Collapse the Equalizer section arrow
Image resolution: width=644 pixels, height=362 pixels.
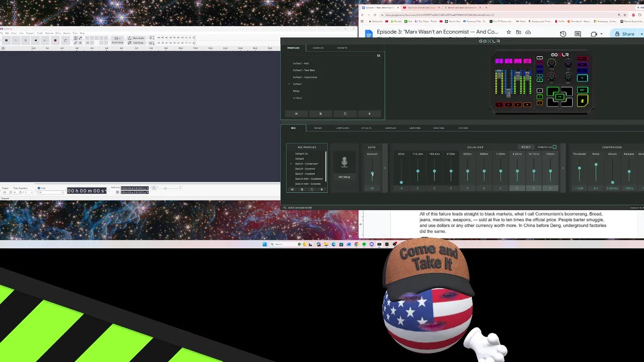point(563,168)
